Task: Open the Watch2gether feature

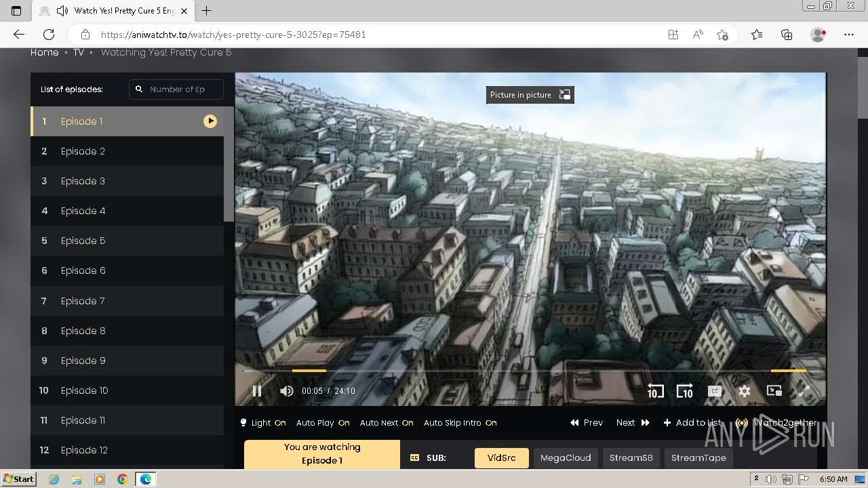Action: (776, 423)
